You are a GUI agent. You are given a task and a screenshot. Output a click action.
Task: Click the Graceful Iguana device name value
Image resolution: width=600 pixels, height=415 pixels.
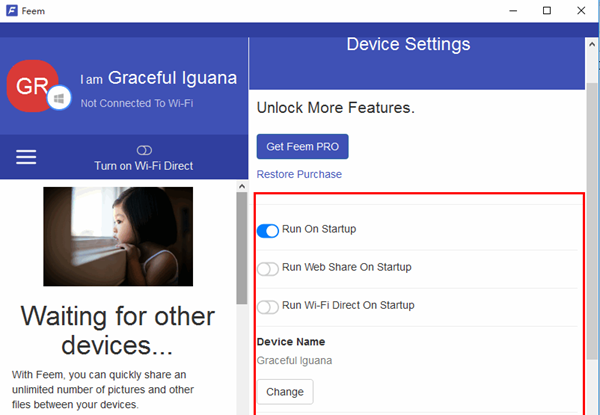[294, 360]
